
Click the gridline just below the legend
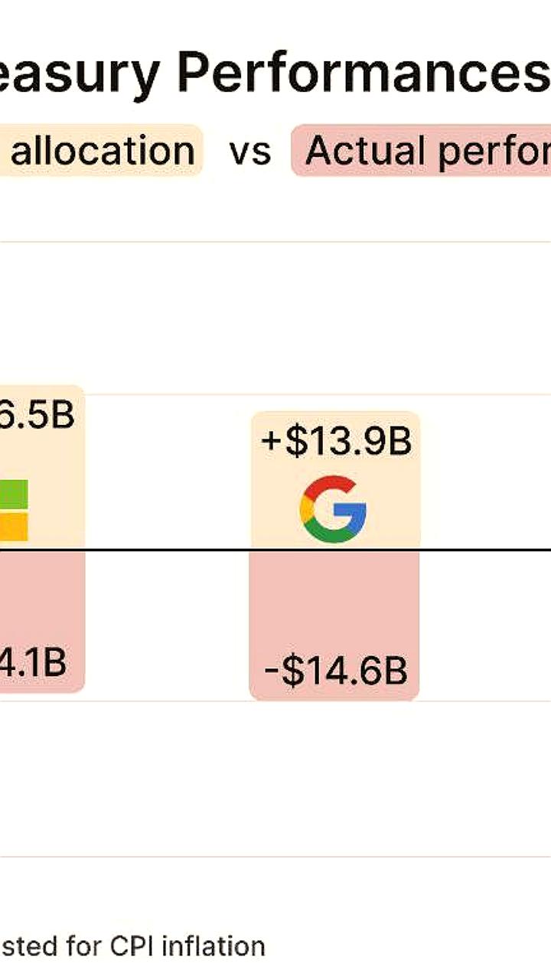[x=275, y=242]
